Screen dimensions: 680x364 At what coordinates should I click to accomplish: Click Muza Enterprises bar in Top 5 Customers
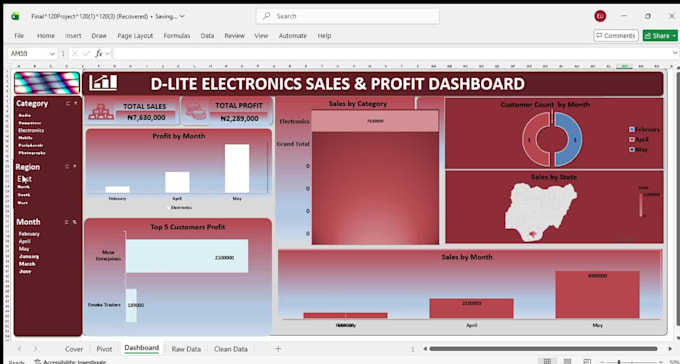point(187,256)
